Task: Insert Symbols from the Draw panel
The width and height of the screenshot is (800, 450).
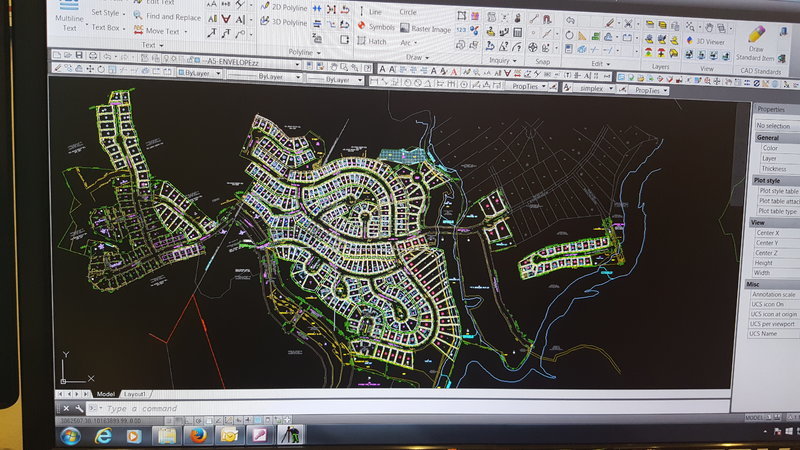Action: point(376,27)
